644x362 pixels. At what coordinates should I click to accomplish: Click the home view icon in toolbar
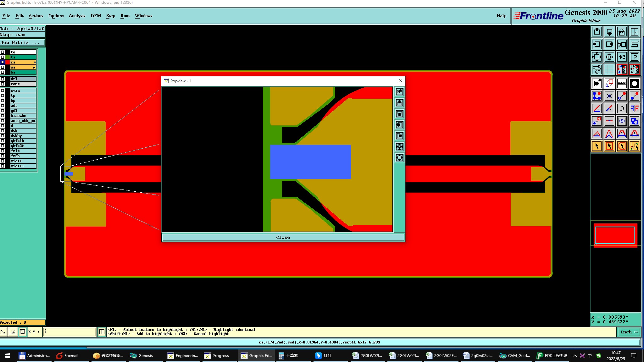[x=622, y=32]
